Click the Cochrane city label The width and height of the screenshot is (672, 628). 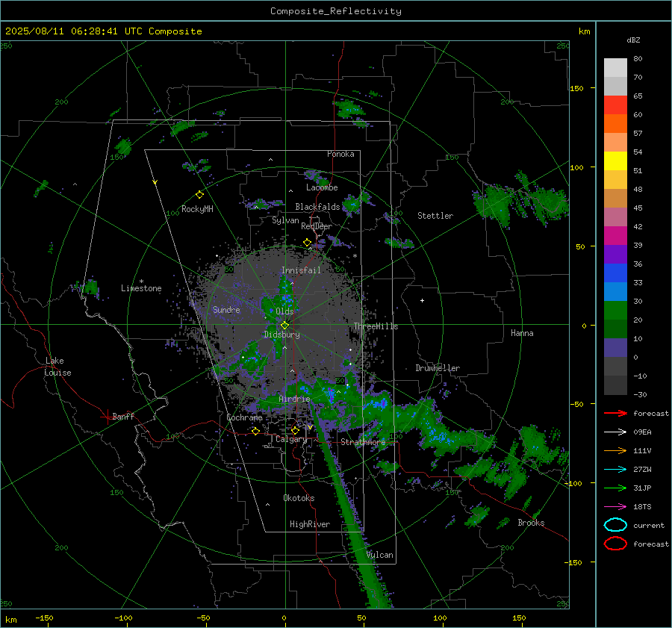click(244, 417)
